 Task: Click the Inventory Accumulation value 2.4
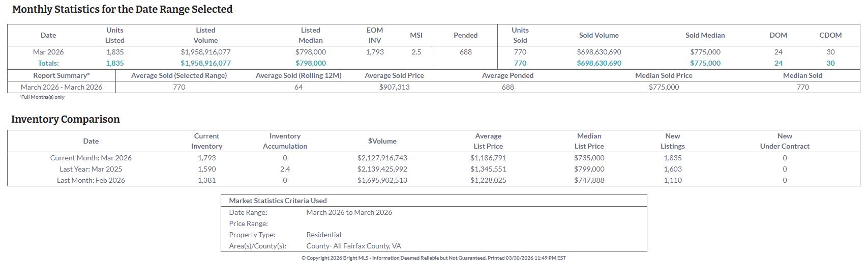click(285, 169)
